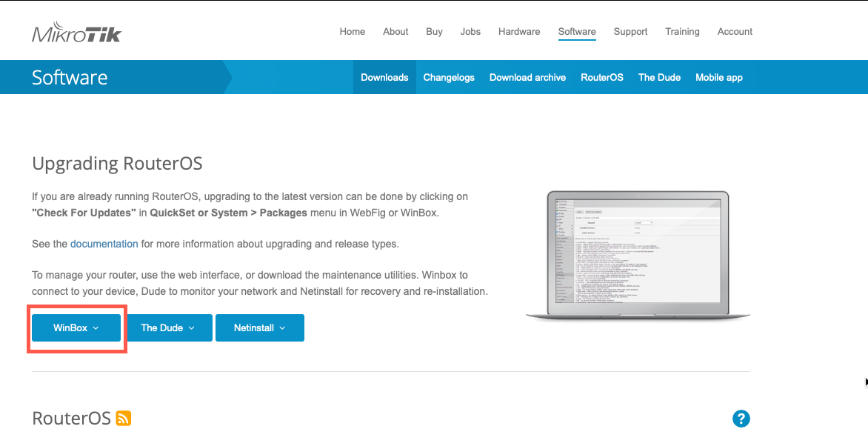This screenshot has width=868, height=429.
Task: Select the RouterOS tab in the Software bar
Action: pos(602,77)
